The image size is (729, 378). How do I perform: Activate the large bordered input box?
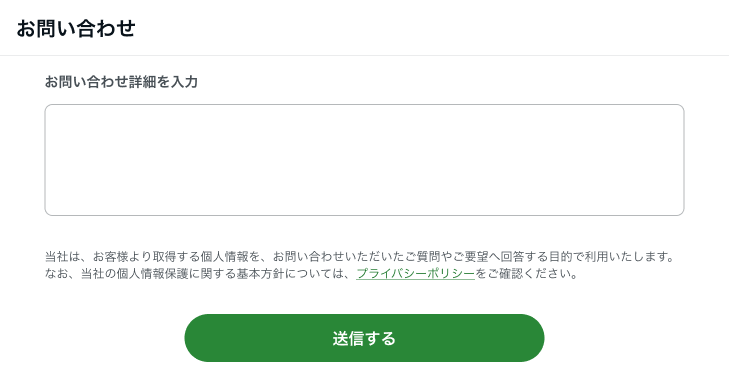[x=364, y=160]
